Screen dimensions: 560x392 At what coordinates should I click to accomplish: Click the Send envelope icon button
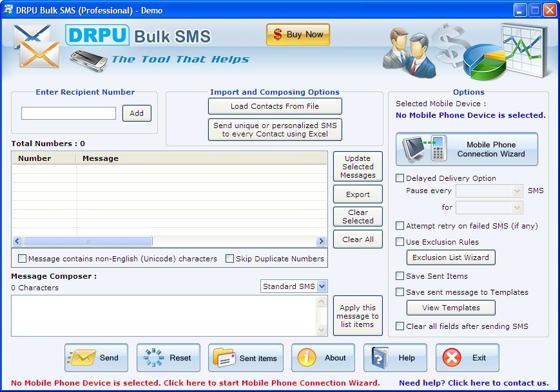pos(96,358)
